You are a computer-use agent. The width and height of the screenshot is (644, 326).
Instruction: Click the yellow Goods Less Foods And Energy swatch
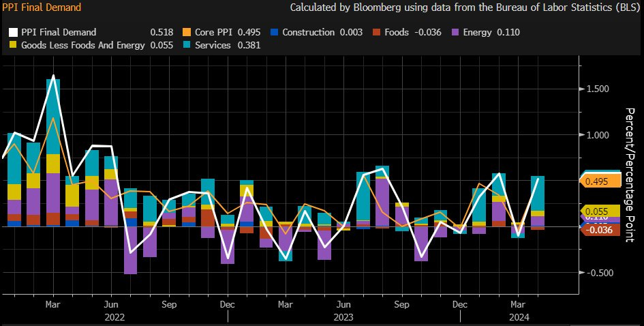[x=12, y=45]
